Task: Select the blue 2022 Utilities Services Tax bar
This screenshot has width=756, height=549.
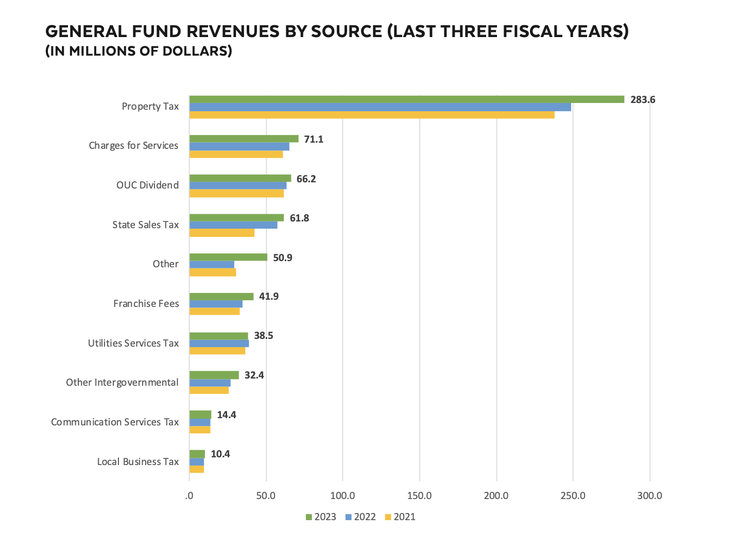Action: pyautogui.click(x=219, y=344)
